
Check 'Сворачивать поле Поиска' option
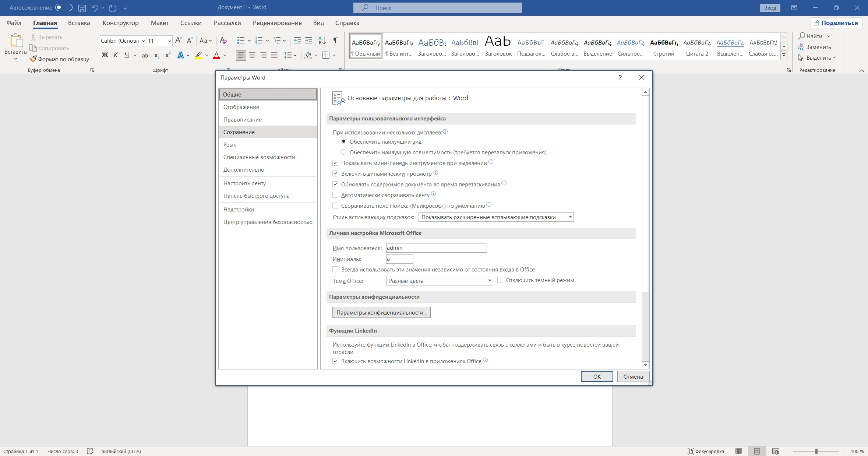335,206
